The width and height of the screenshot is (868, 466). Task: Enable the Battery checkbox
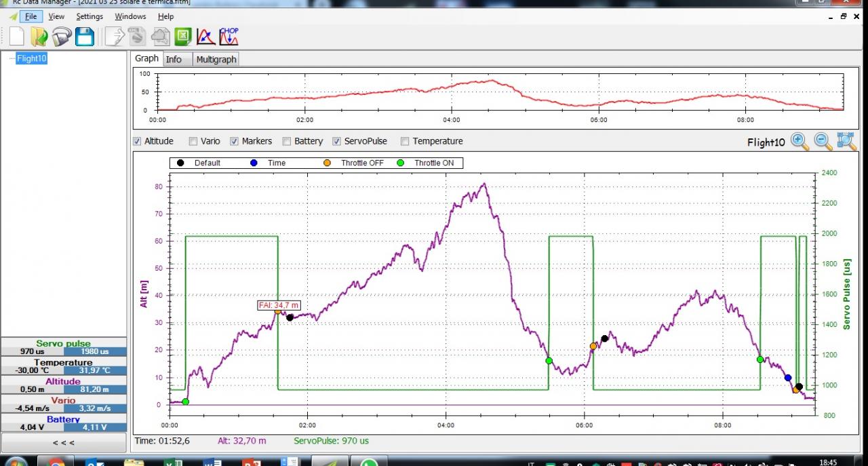click(288, 141)
